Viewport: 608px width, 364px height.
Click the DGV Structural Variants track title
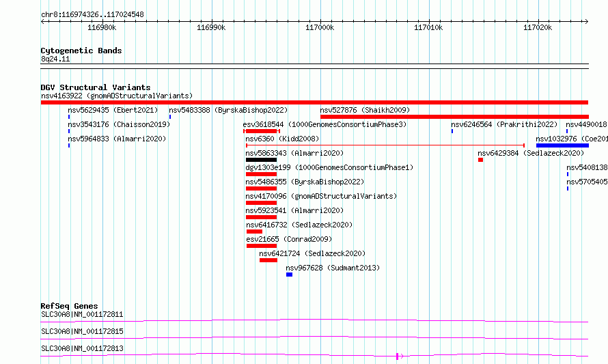pos(96,87)
